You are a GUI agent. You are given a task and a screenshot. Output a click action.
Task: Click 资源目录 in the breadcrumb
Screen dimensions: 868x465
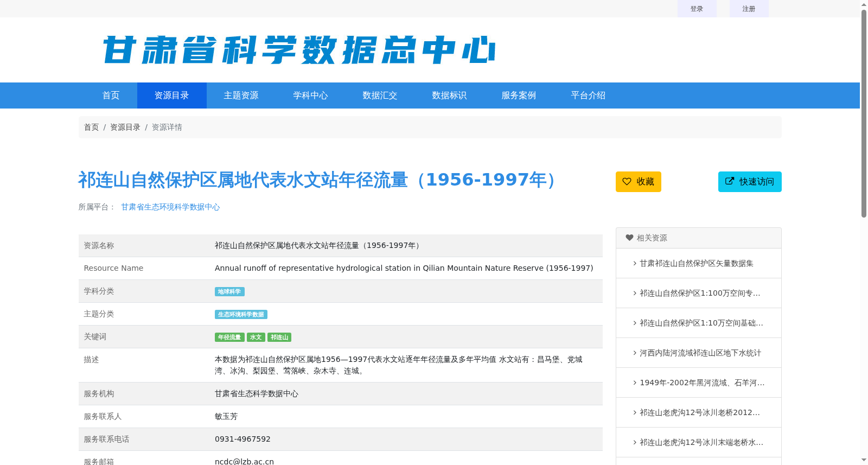pos(125,127)
